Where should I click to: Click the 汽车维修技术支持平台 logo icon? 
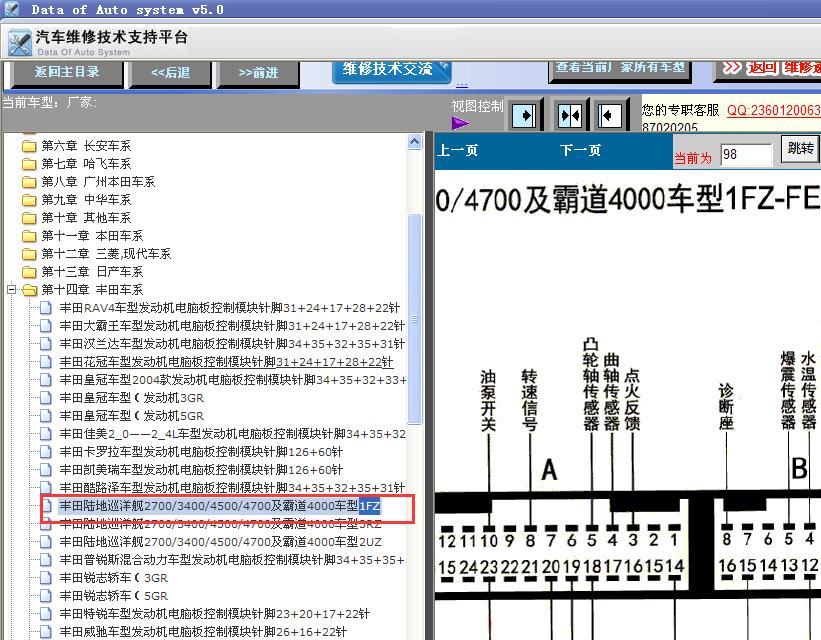coord(20,43)
